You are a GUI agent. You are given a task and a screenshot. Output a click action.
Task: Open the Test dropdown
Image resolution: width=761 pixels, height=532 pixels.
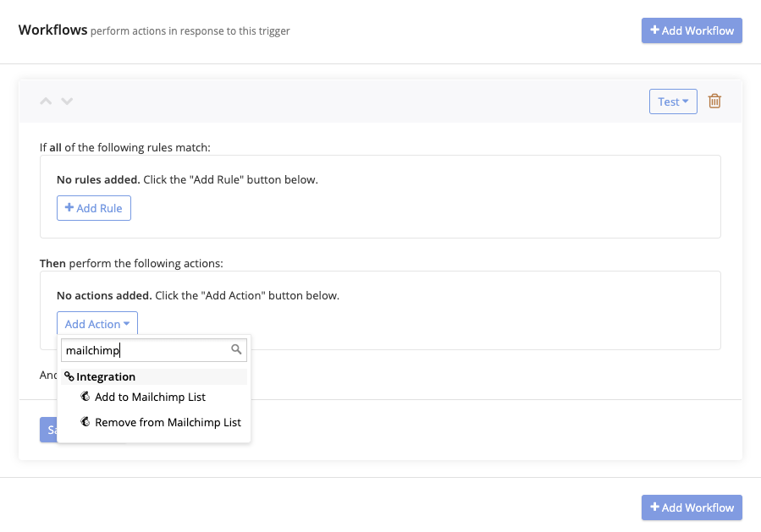pos(673,101)
